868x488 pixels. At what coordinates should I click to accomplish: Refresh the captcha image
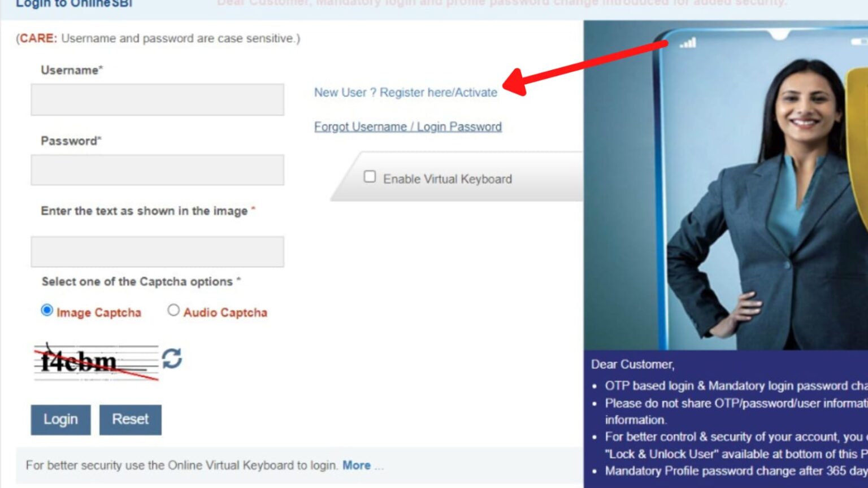pyautogui.click(x=172, y=358)
